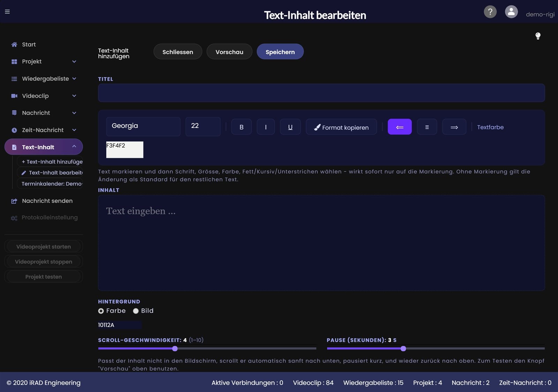Select the Farbe background radio button
Image resolution: width=558 pixels, height=392 pixels.
pyautogui.click(x=101, y=311)
